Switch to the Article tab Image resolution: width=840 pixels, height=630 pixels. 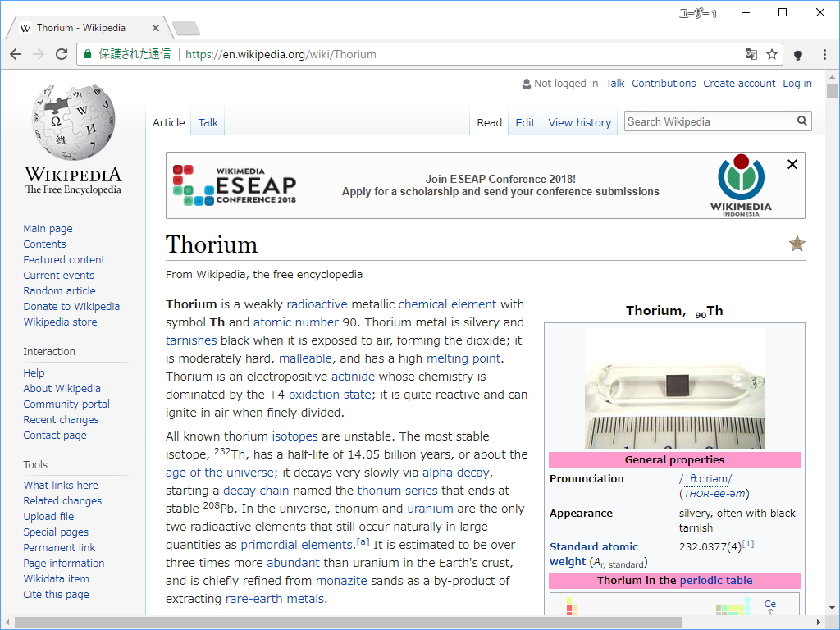(169, 123)
